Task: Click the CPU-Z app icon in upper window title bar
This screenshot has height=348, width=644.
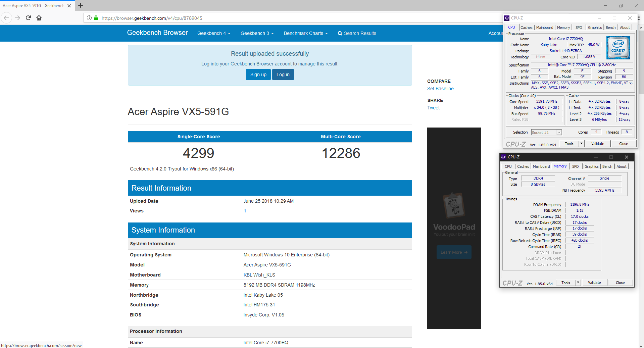Action: pyautogui.click(x=507, y=18)
